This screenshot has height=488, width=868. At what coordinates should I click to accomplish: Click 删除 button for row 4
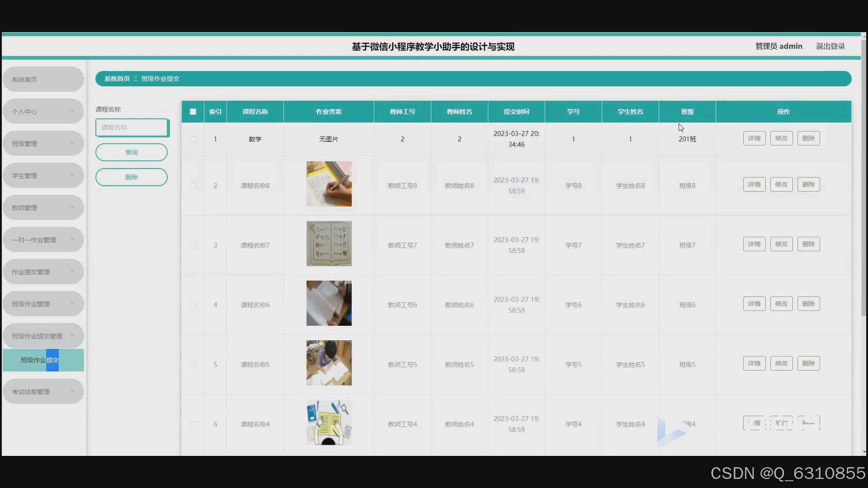[x=808, y=304]
